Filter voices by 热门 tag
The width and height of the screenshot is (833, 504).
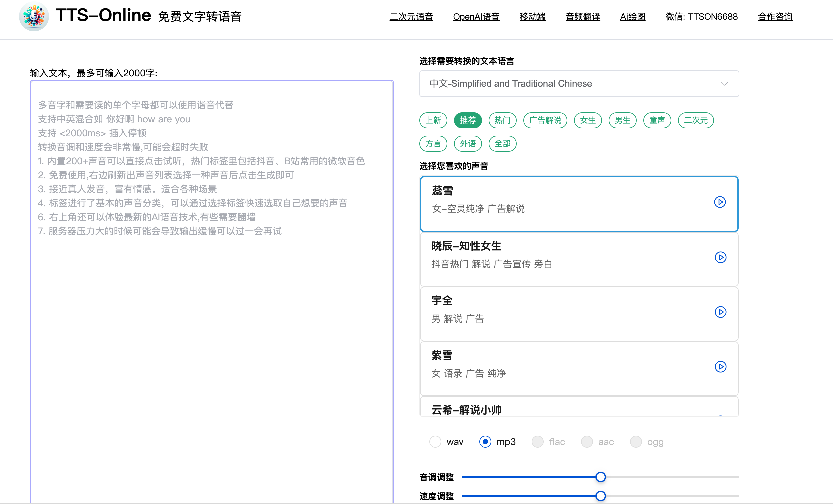tap(503, 120)
